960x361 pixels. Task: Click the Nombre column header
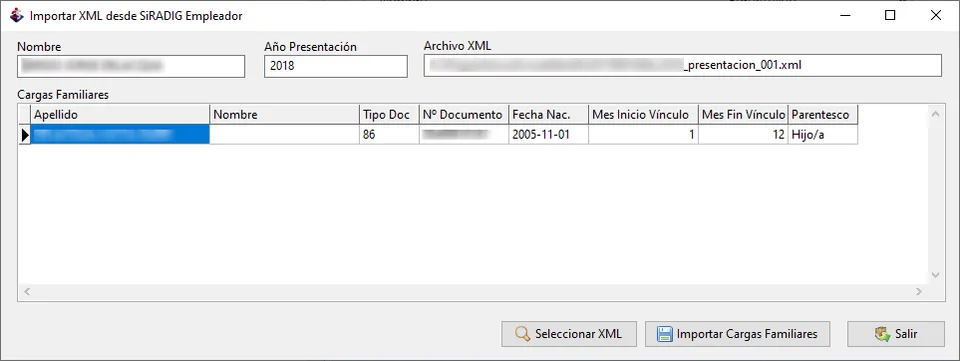pyautogui.click(x=285, y=115)
